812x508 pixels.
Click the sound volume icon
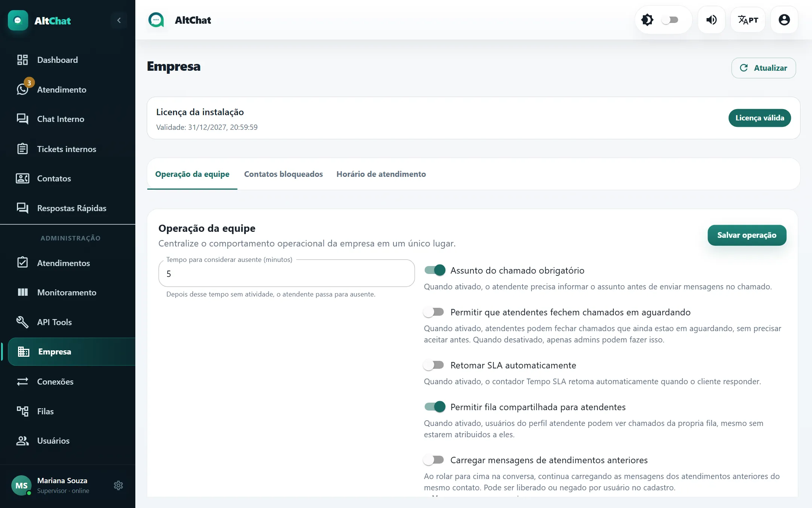pyautogui.click(x=711, y=20)
